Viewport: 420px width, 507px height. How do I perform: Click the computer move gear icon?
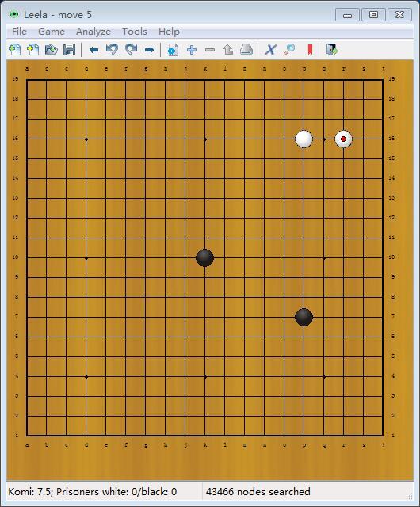click(173, 50)
